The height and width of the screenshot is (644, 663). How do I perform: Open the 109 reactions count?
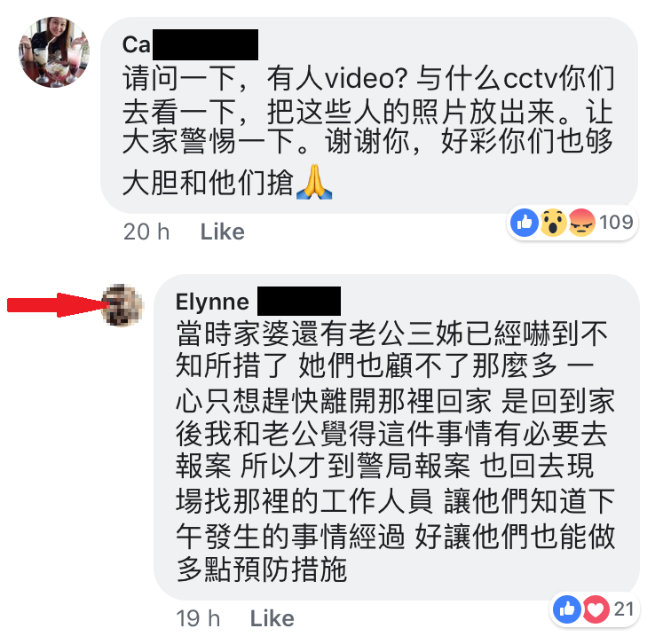click(x=616, y=223)
